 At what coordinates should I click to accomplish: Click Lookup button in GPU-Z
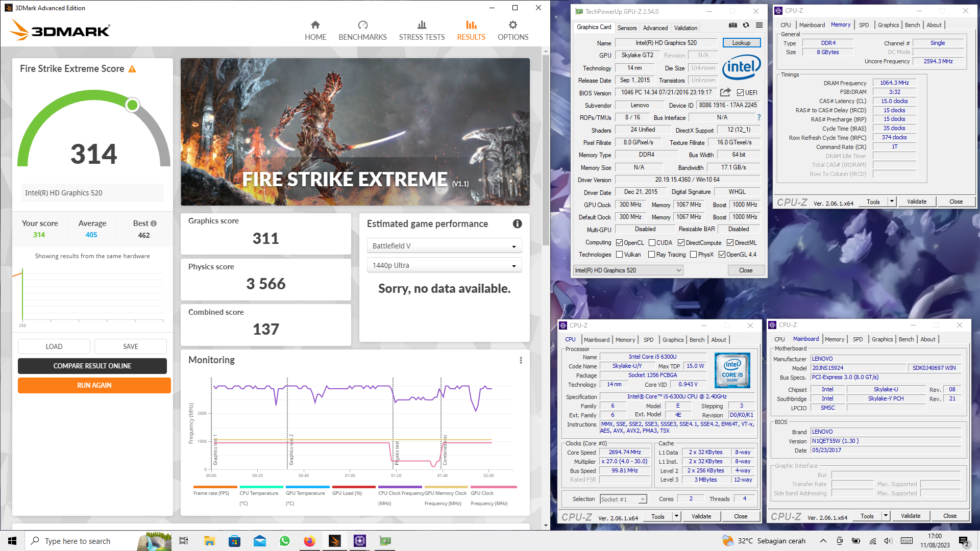point(741,43)
